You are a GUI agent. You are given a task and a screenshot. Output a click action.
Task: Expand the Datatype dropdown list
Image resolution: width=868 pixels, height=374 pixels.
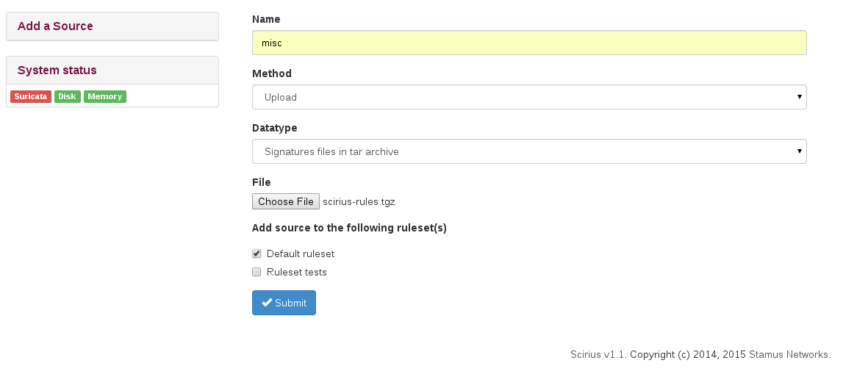tap(529, 151)
